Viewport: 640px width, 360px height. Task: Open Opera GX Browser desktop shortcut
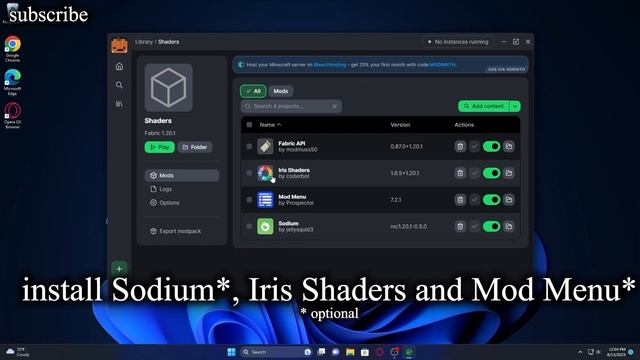click(13, 116)
